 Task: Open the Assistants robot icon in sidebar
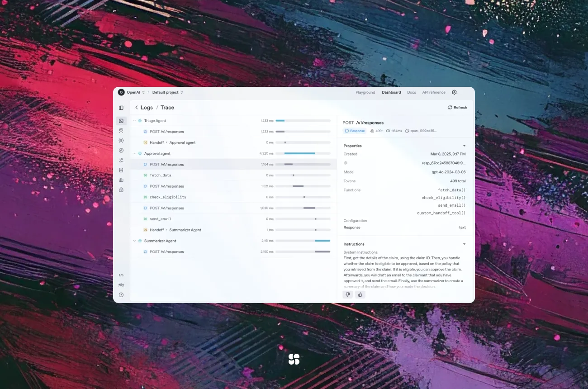(121, 131)
